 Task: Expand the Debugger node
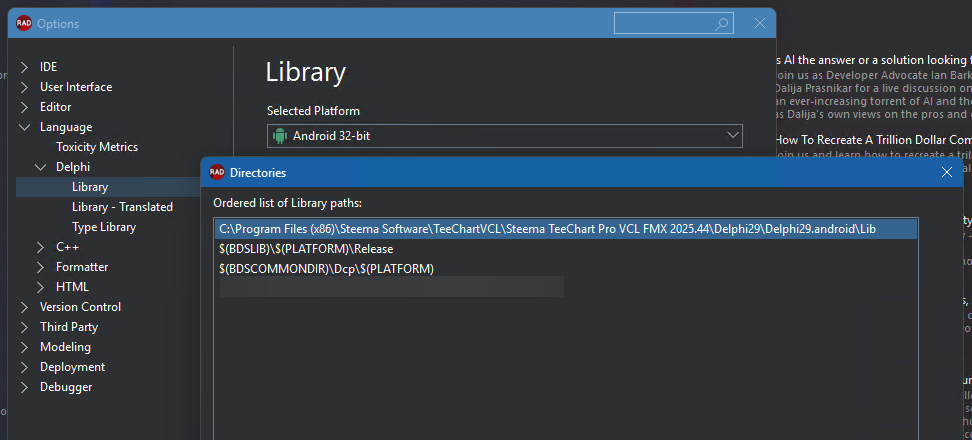24,387
